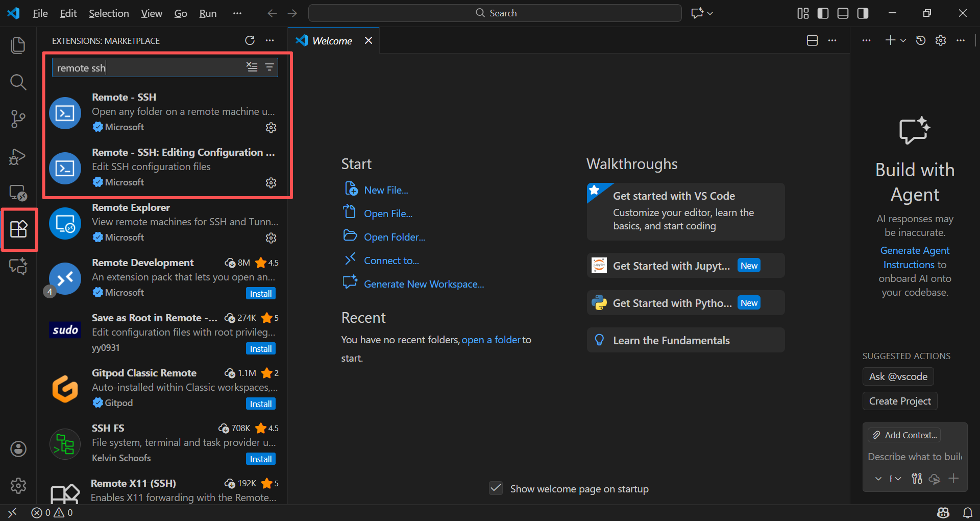Open the Selection menu
The width and height of the screenshot is (980, 521).
pyautogui.click(x=109, y=13)
